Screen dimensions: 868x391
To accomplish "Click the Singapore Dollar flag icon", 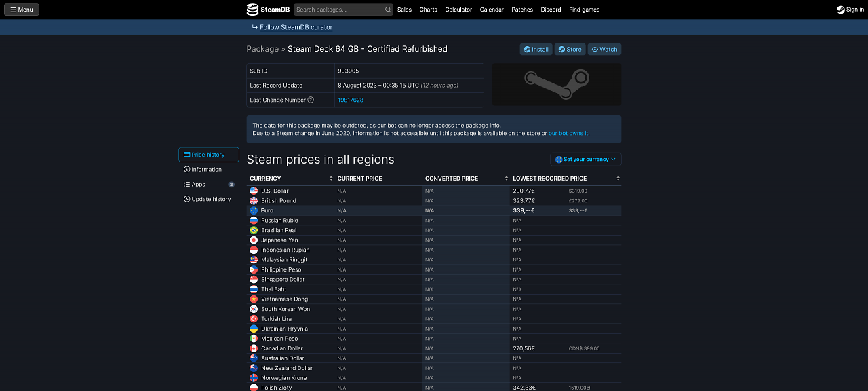I will [254, 280].
